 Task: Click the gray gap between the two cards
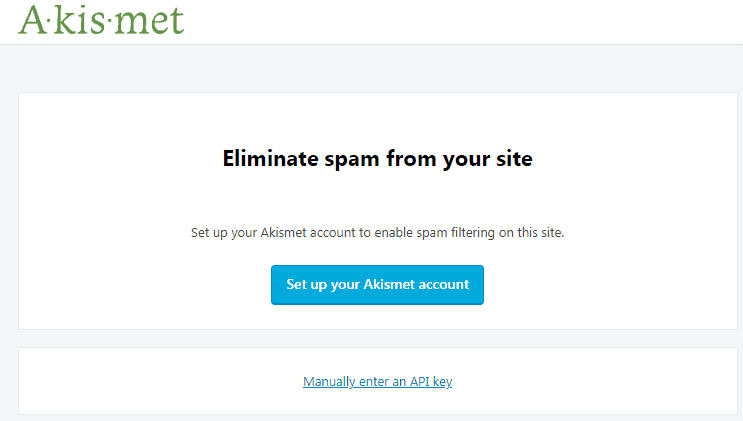point(377,338)
